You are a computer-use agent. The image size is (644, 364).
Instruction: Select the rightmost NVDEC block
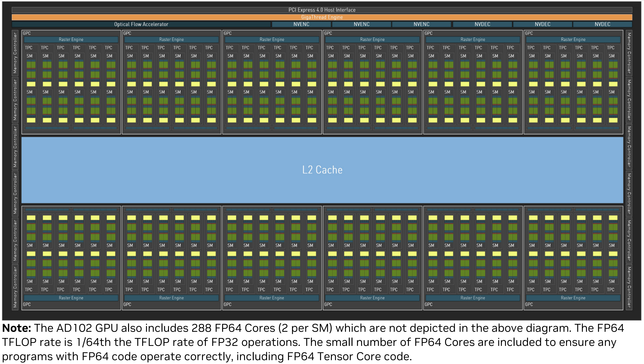[602, 24]
